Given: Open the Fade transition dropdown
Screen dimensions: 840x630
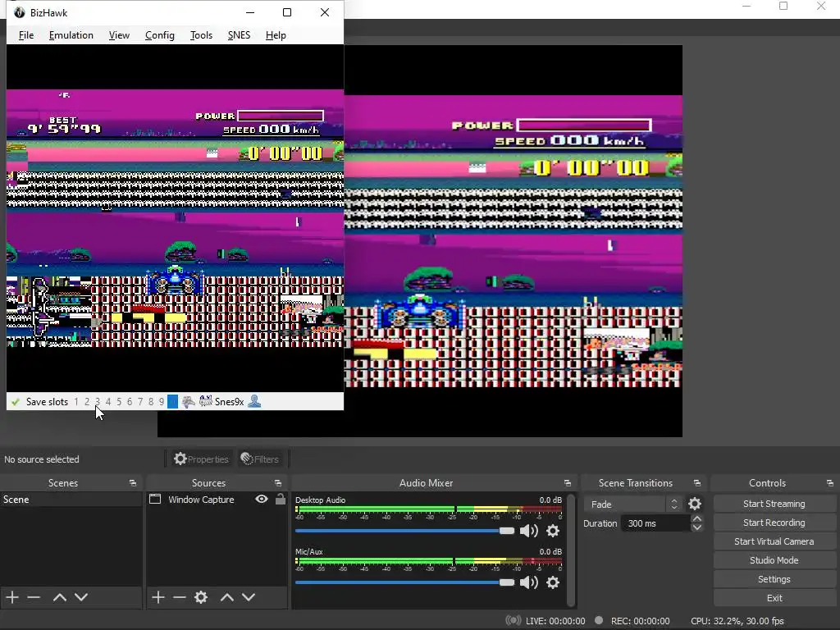Looking at the screenshot, I should [634, 504].
